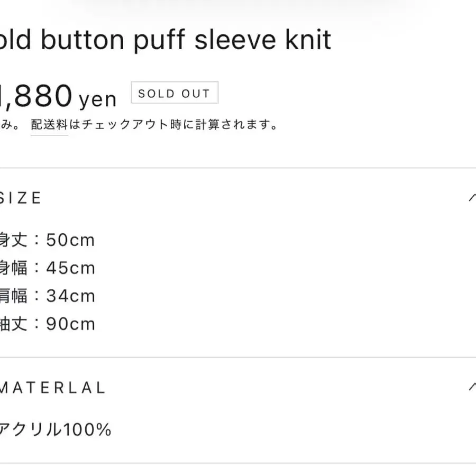476x476 pixels.
Task: Click the divider line above SIZE
Action: tap(238, 168)
